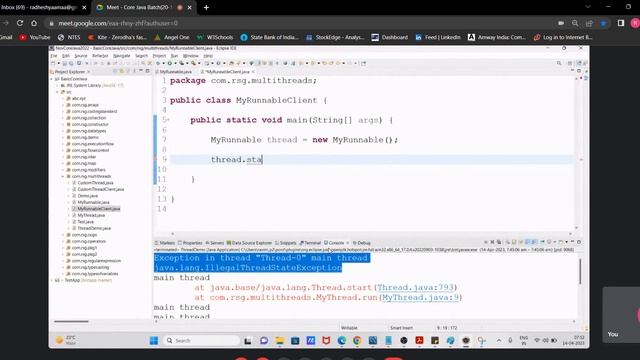Open the Refactor menu

100,56
